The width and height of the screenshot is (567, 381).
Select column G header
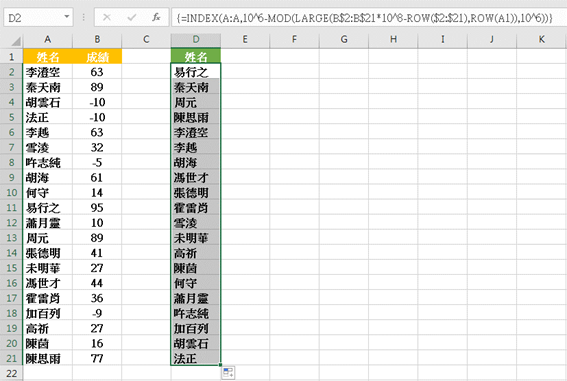point(344,40)
